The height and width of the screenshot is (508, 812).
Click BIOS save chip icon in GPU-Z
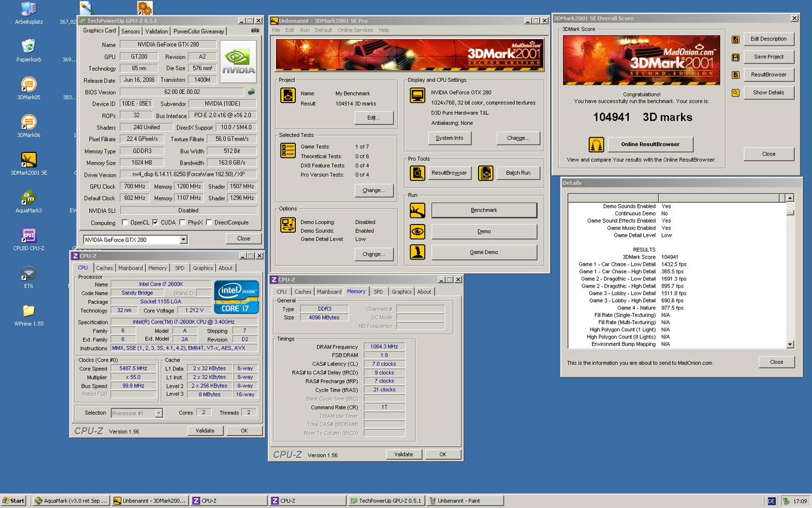(251, 92)
